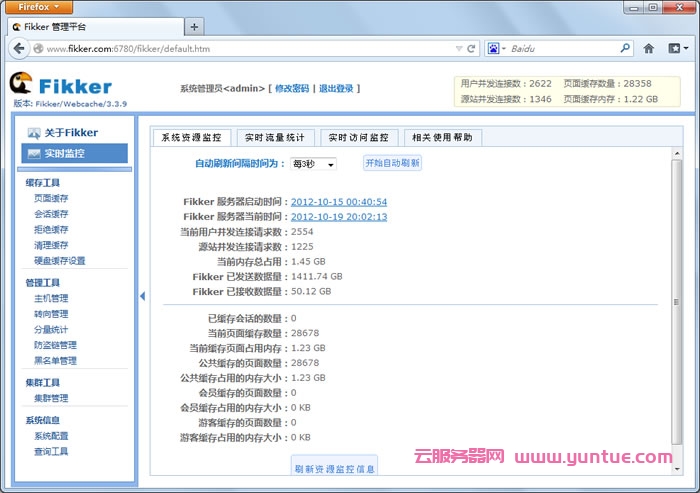Open the Firefox home page icon
The width and height of the screenshot is (700, 493).
[x=649, y=48]
